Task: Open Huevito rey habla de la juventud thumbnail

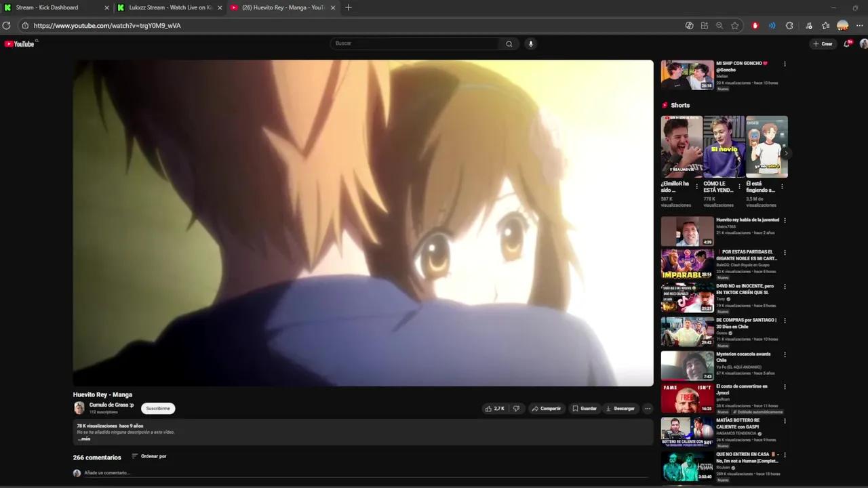Action: tap(687, 231)
